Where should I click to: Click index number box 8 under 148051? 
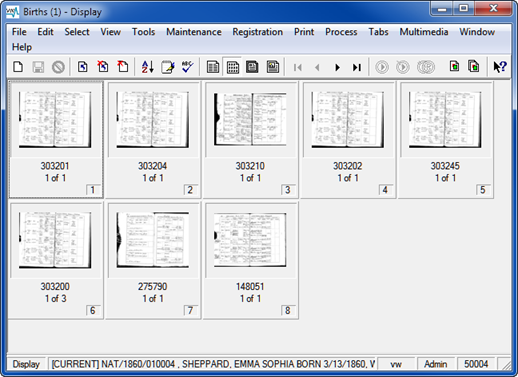(x=287, y=311)
